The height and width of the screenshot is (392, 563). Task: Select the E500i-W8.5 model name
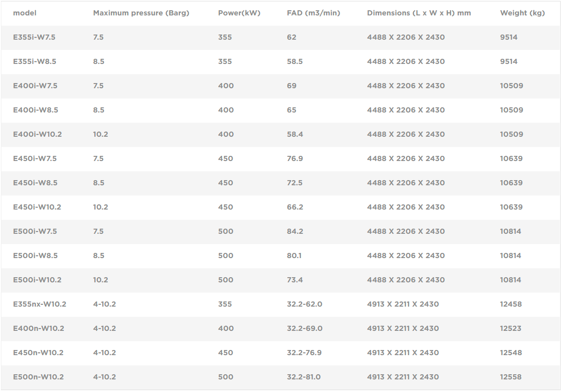coord(35,256)
